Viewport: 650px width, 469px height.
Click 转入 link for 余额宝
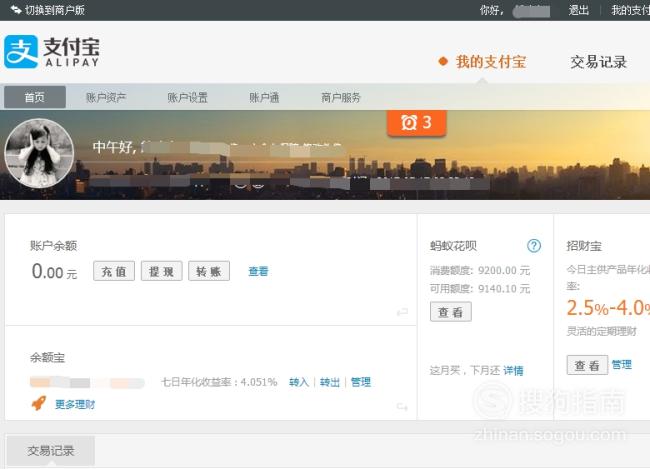[299, 382]
